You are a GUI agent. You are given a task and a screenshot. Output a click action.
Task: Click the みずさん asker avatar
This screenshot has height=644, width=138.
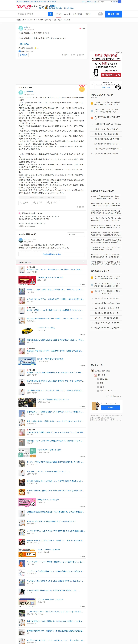[21, 28]
